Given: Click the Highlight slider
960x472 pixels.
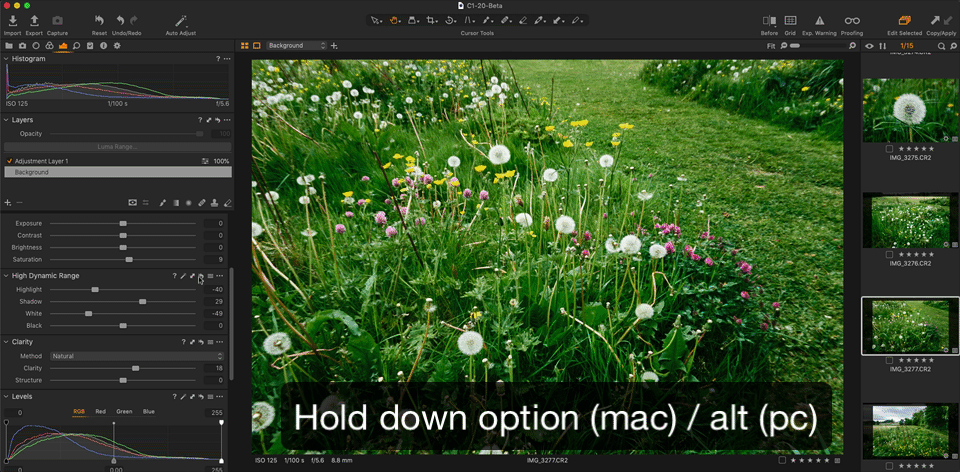Looking at the screenshot, I should tap(123, 290).
